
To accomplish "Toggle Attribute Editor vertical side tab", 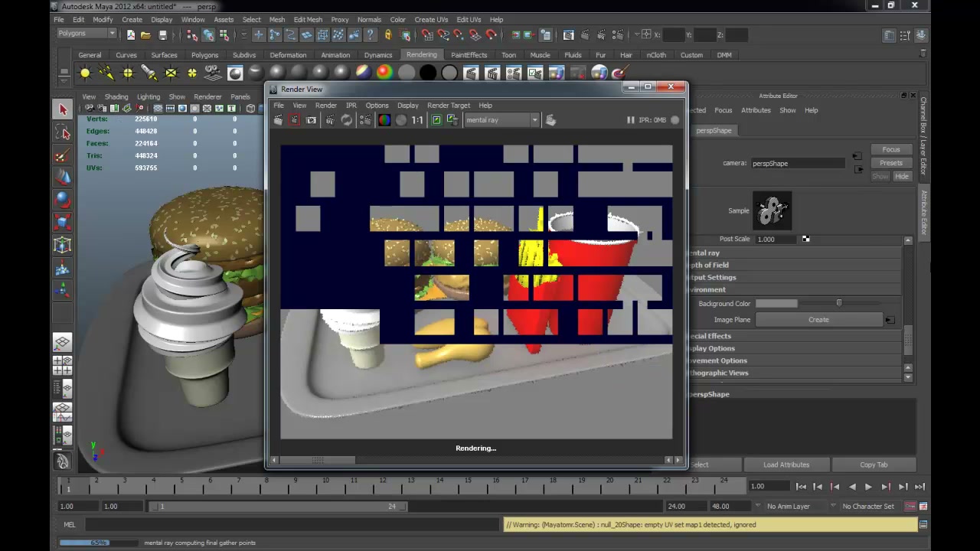I will pos(924,212).
